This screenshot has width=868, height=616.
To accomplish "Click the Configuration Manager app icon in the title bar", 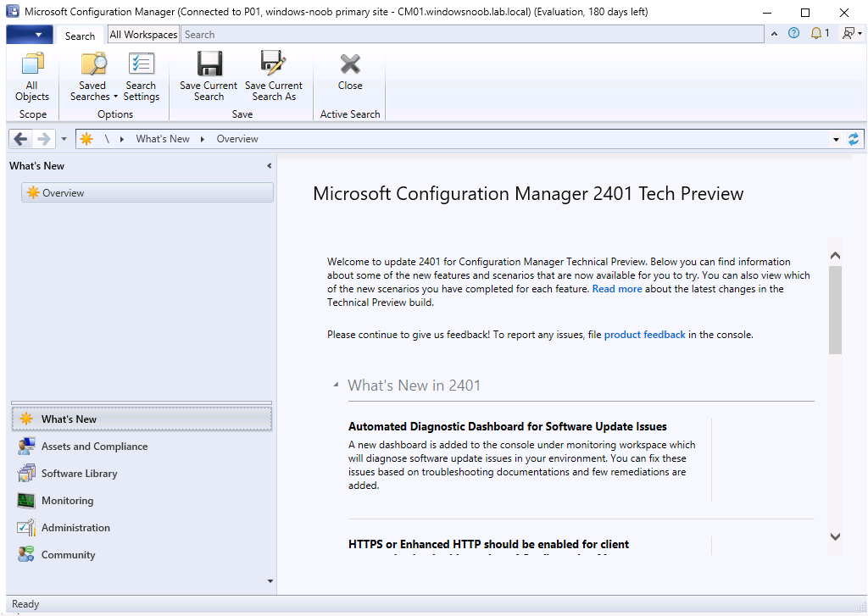I will 13,11.
